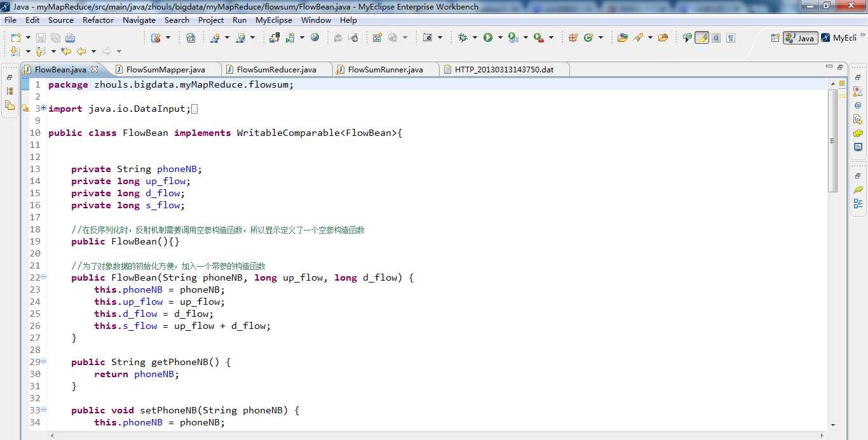Click the editor vertical scrollbar down arrow

(x=833, y=425)
